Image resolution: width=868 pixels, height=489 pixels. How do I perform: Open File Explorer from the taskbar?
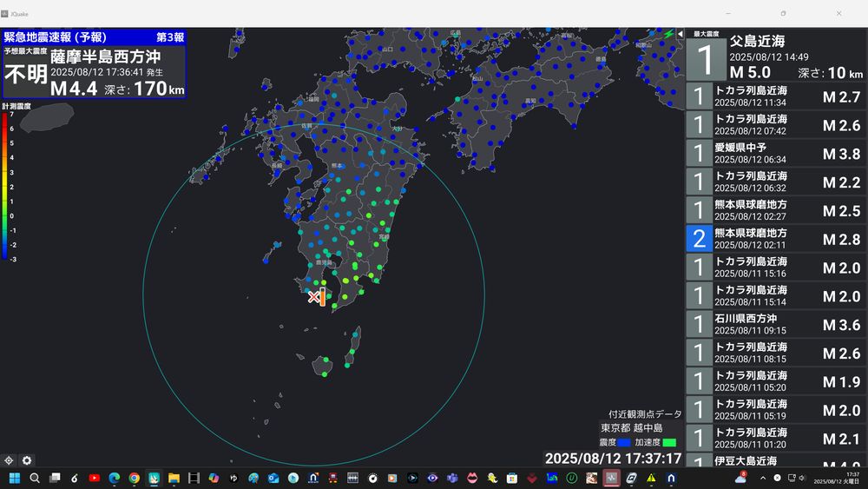[x=174, y=478]
